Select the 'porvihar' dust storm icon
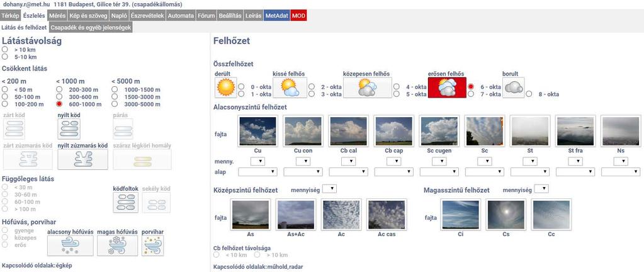 153,246
